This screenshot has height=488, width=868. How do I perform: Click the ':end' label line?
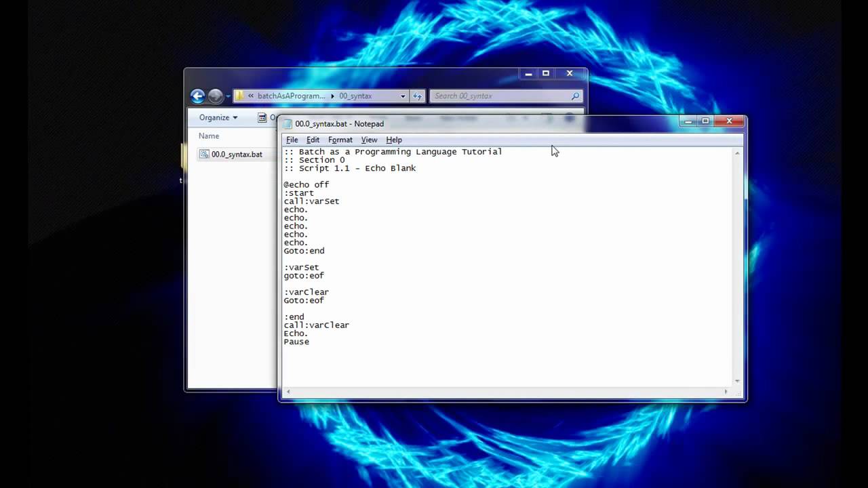point(294,317)
